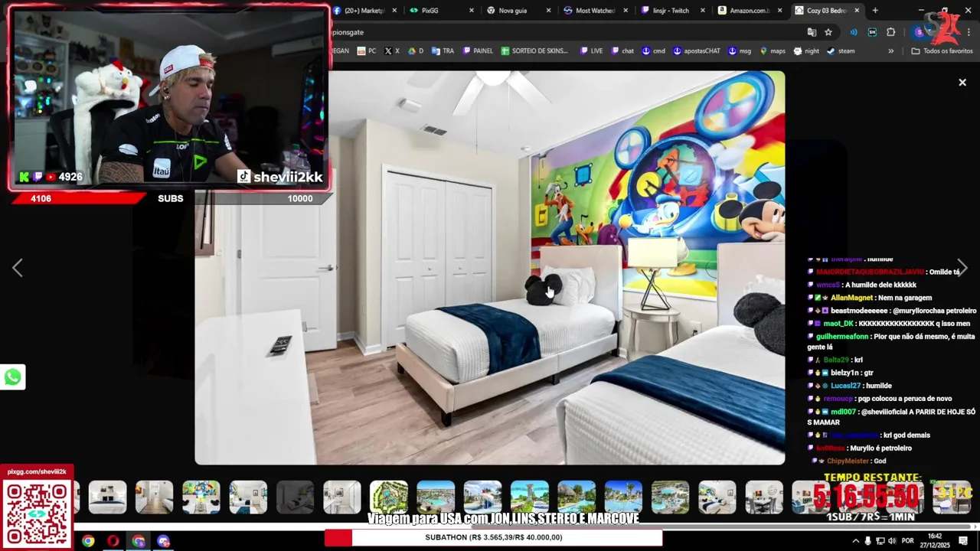Image resolution: width=980 pixels, height=551 pixels.
Task: Select the water slide pool thumbnail
Action: pyautogui.click(x=482, y=497)
